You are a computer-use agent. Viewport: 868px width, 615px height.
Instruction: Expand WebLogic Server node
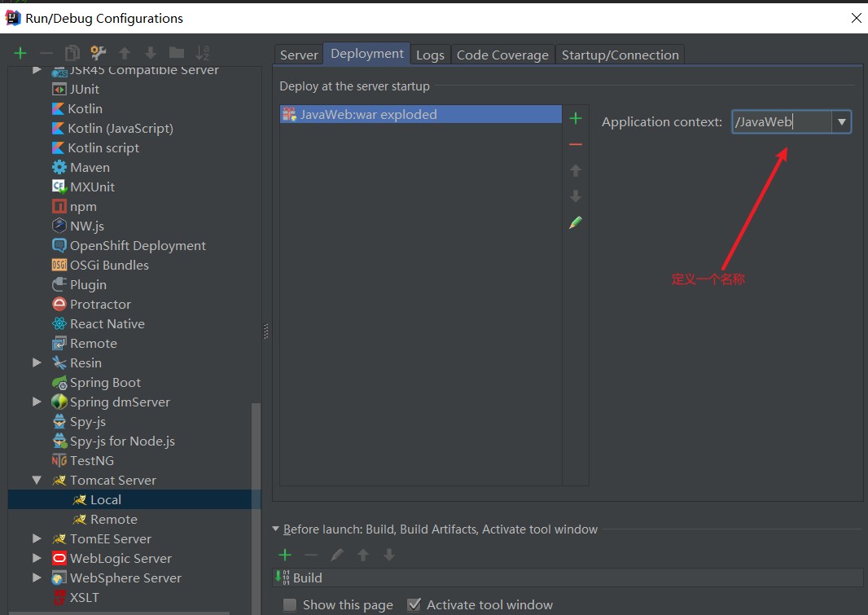point(37,558)
